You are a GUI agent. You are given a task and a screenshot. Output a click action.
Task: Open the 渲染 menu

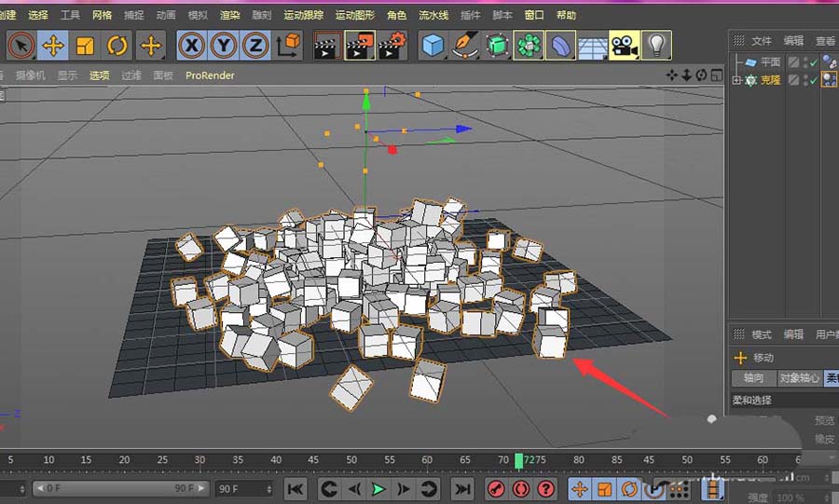229,15
